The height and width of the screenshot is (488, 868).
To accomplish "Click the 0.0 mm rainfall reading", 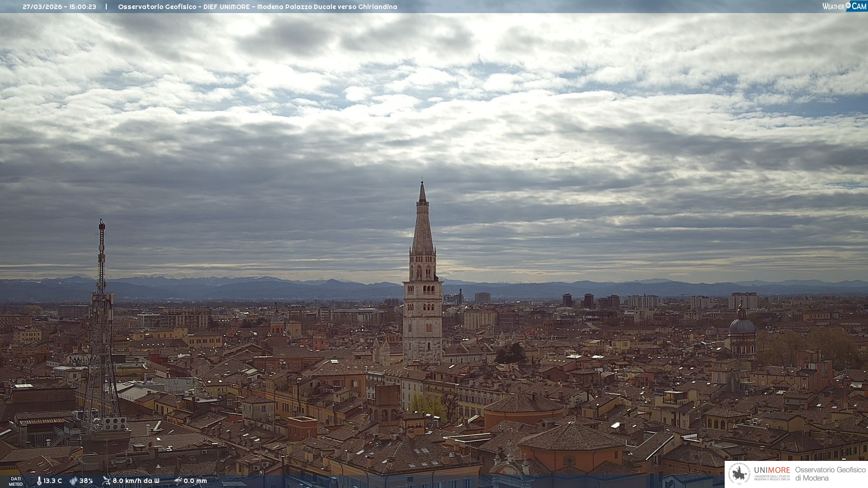I will (x=195, y=481).
